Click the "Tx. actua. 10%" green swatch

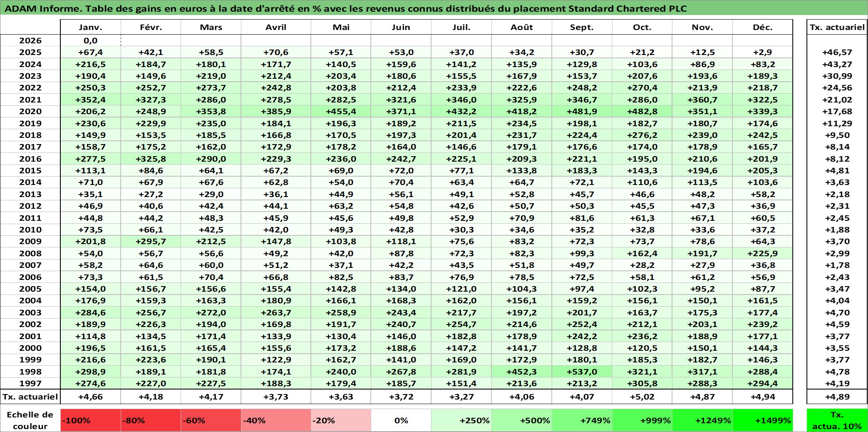tap(837, 420)
